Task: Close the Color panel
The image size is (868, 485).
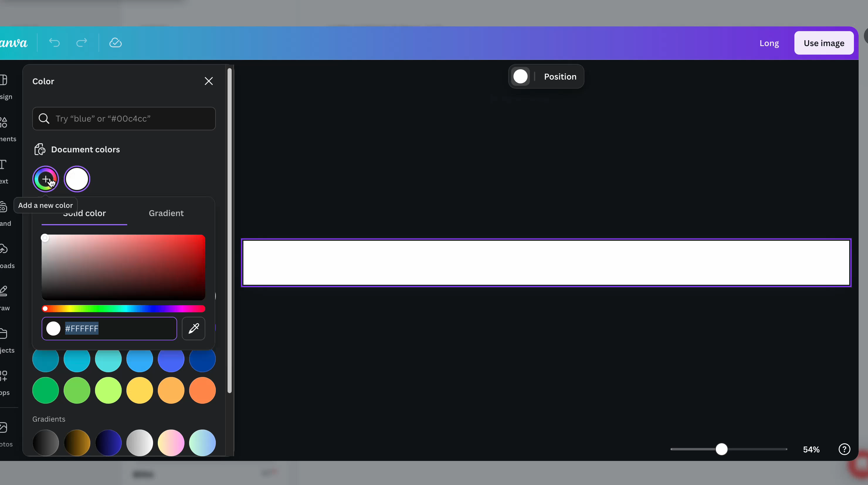Action: (x=208, y=81)
